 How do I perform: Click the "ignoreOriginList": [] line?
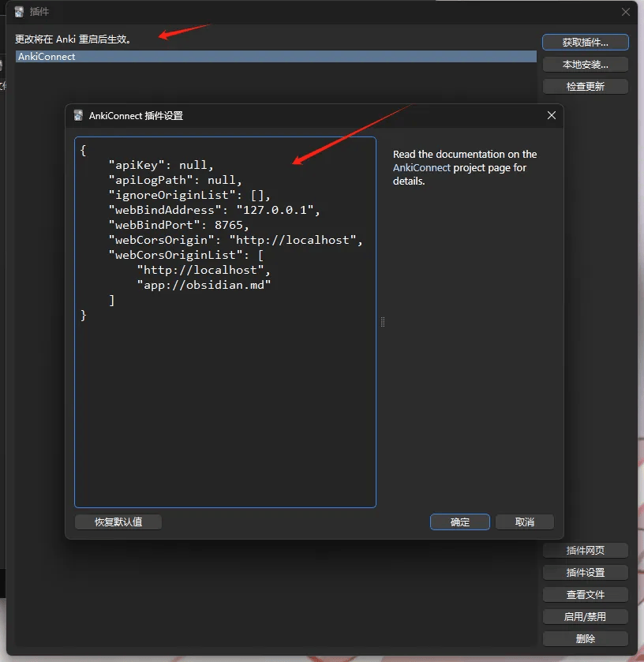pyautogui.click(x=189, y=195)
